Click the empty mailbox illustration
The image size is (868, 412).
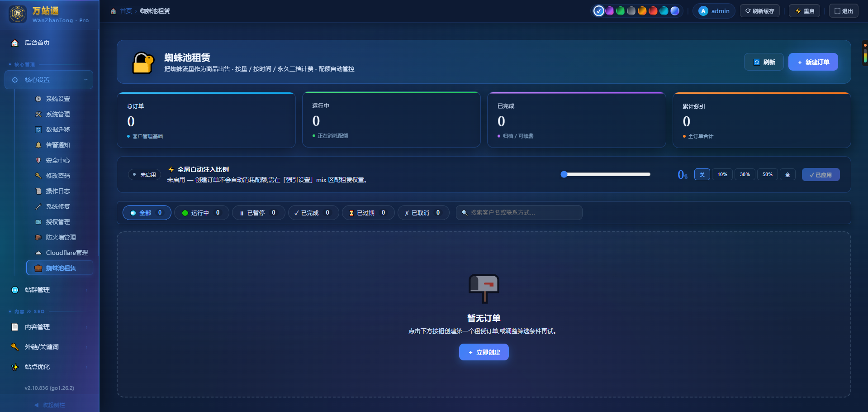484,288
